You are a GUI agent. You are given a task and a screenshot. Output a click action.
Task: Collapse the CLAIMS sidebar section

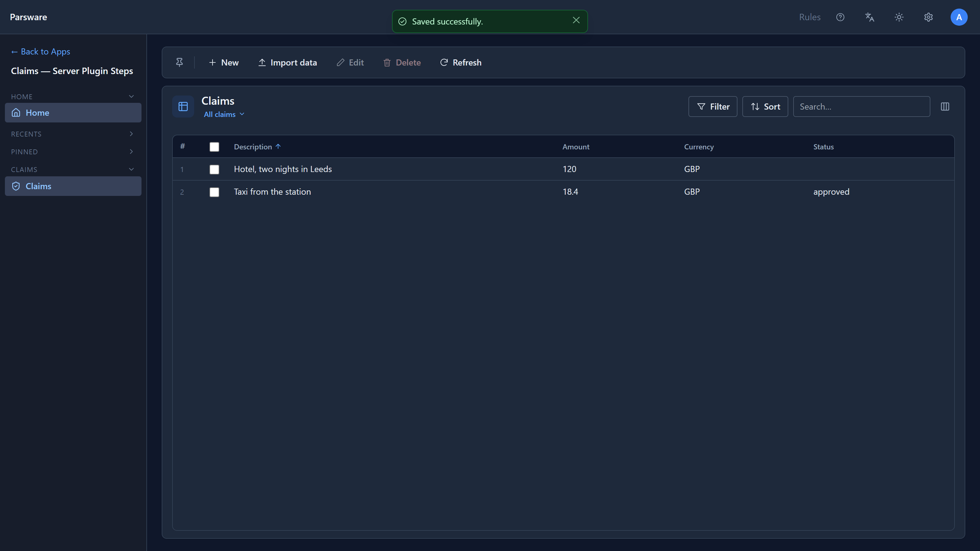131,169
